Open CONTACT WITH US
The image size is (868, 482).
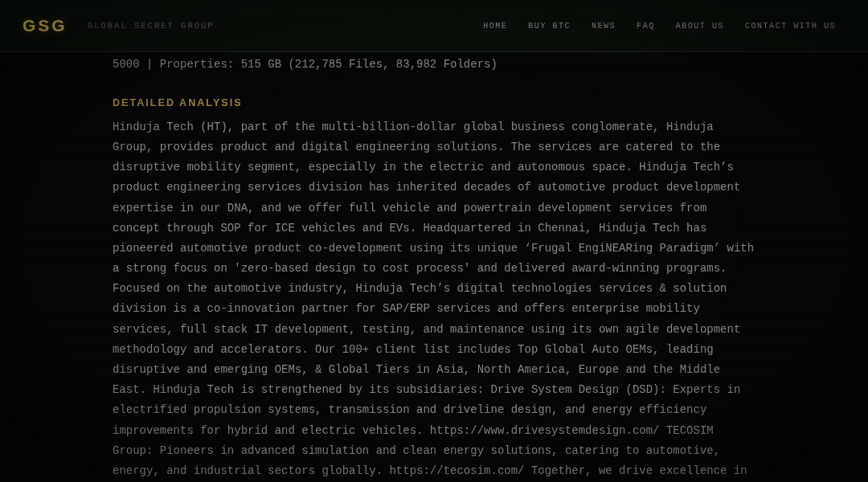789,26
